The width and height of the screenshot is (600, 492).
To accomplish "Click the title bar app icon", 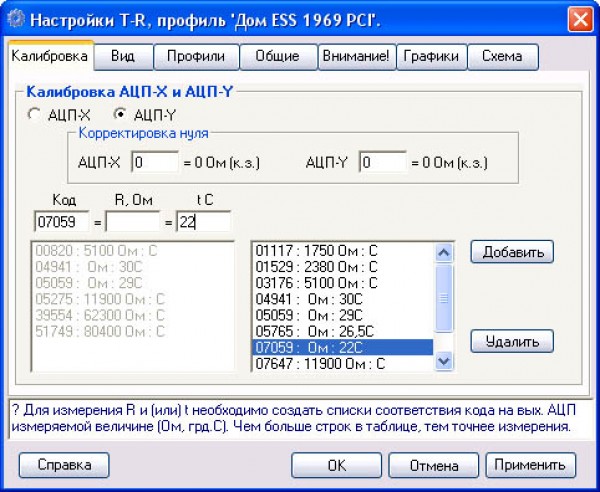I will 16,17.
